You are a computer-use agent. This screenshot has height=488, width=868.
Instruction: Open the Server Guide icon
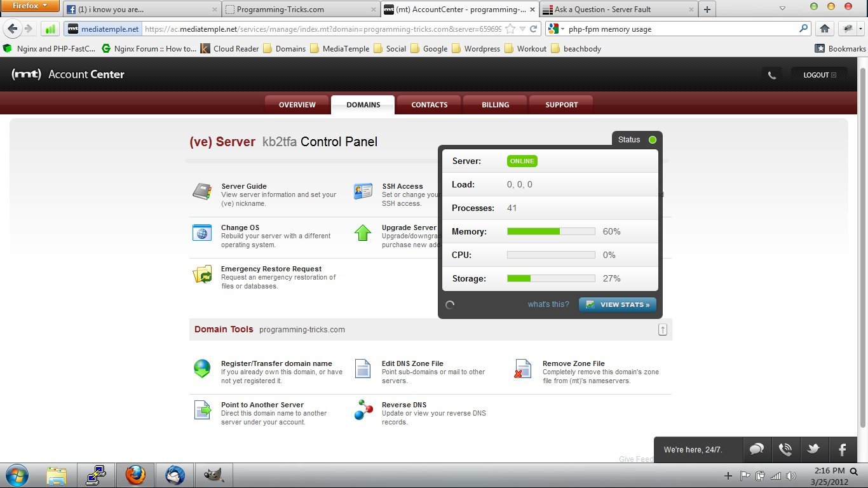(x=202, y=192)
